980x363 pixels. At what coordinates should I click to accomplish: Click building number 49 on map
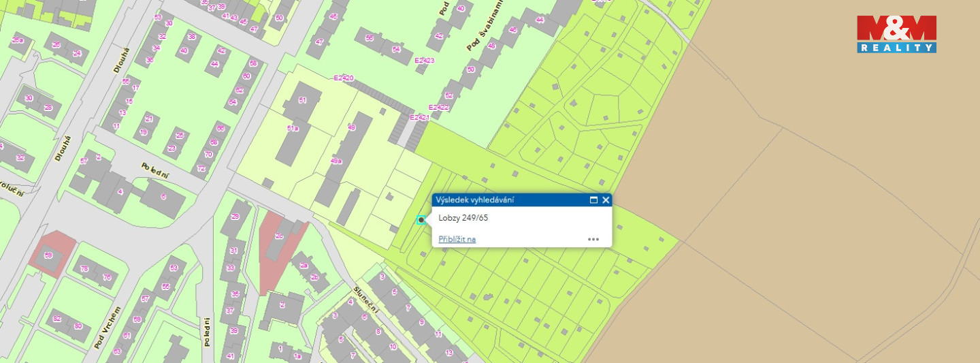tap(351, 127)
